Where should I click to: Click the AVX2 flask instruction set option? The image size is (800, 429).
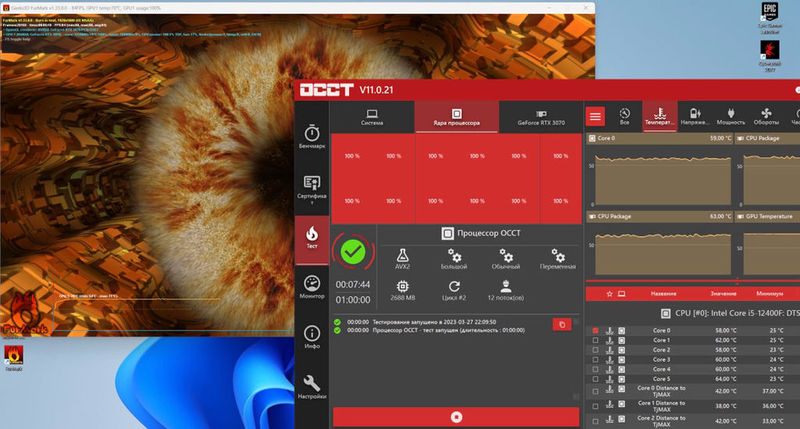tap(403, 259)
